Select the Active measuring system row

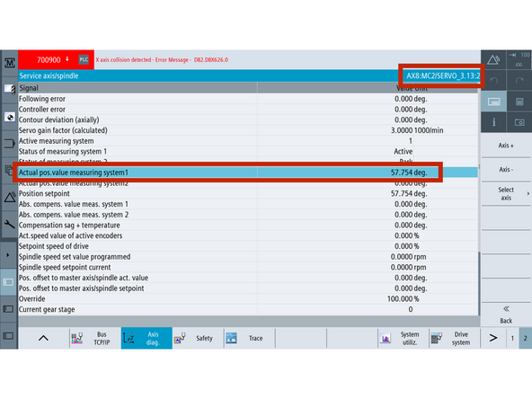tap(248, 141)
